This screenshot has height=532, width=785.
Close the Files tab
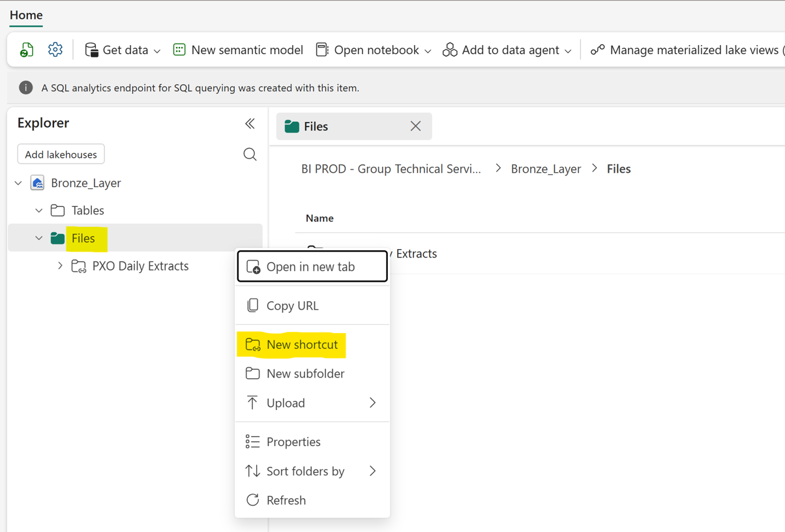pos(415,126)
